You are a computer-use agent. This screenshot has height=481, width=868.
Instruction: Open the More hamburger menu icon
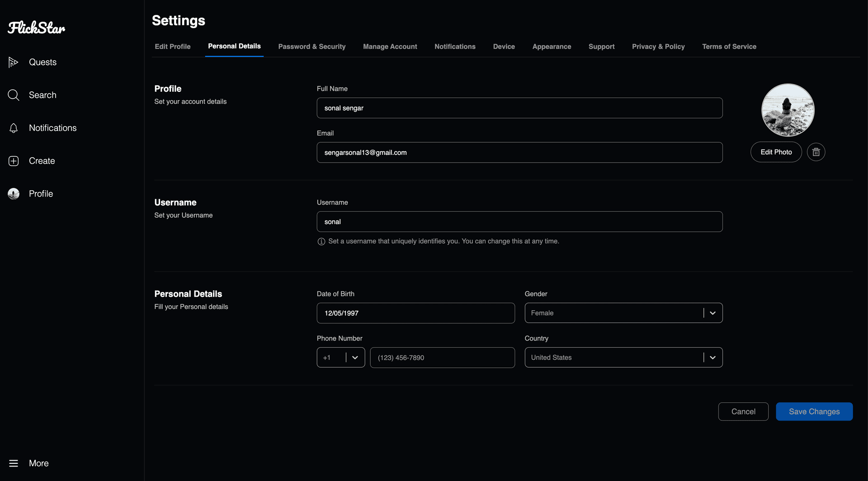click(x=13, y=463)
